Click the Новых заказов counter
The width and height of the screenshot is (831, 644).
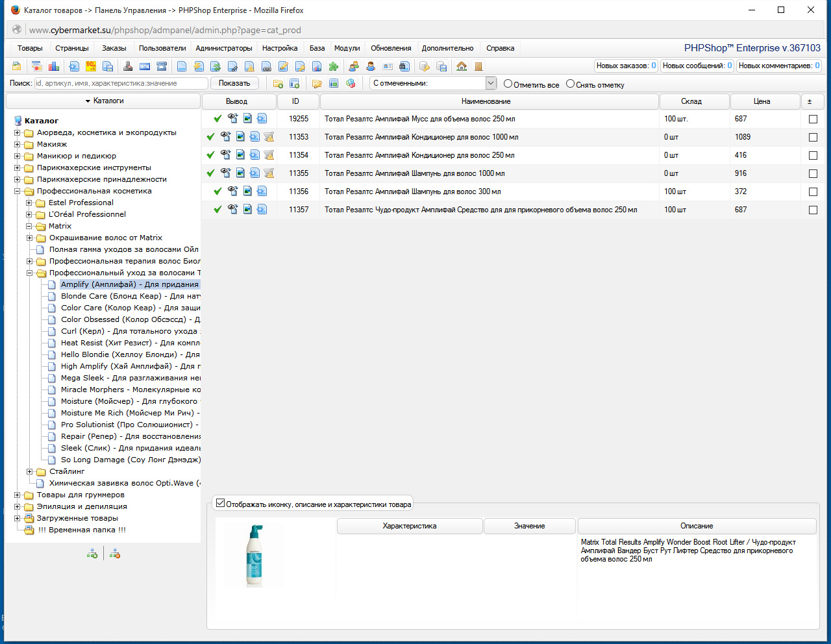click(626, 66)
